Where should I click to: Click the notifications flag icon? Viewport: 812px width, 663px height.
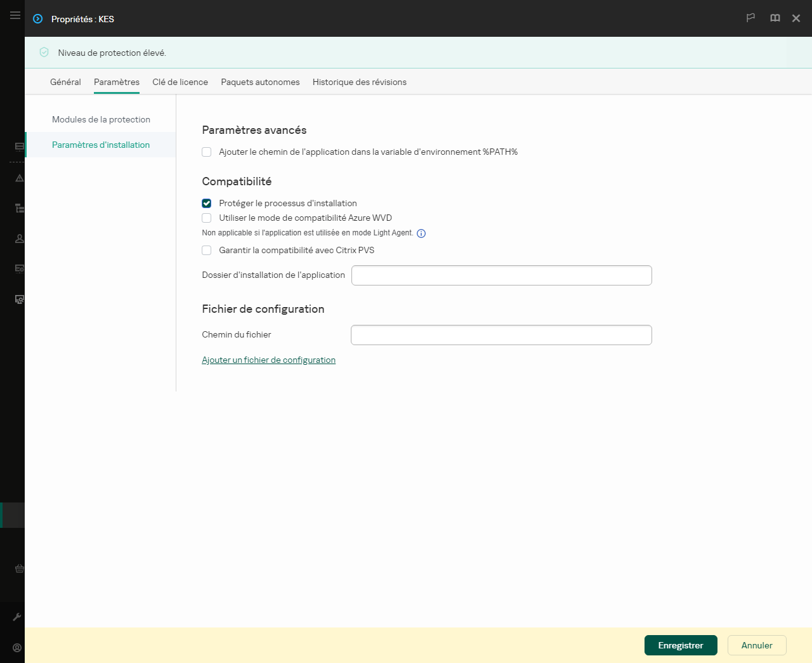coord(750,18)
